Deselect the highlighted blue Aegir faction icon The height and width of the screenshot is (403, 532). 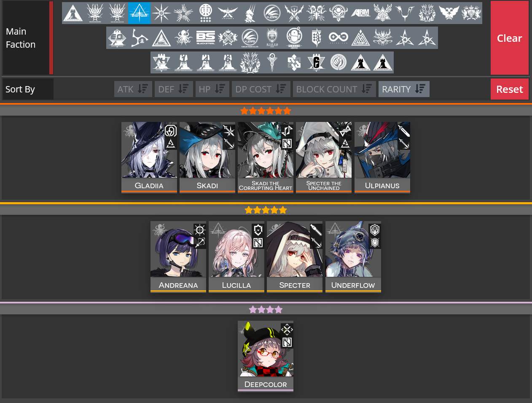[x=139, y=13]
